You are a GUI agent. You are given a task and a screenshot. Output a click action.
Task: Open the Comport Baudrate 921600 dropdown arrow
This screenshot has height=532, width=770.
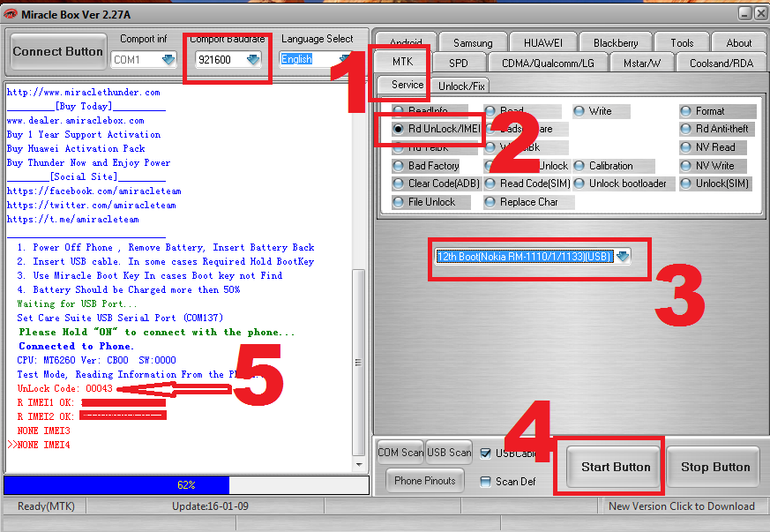(x=253, y=60)
